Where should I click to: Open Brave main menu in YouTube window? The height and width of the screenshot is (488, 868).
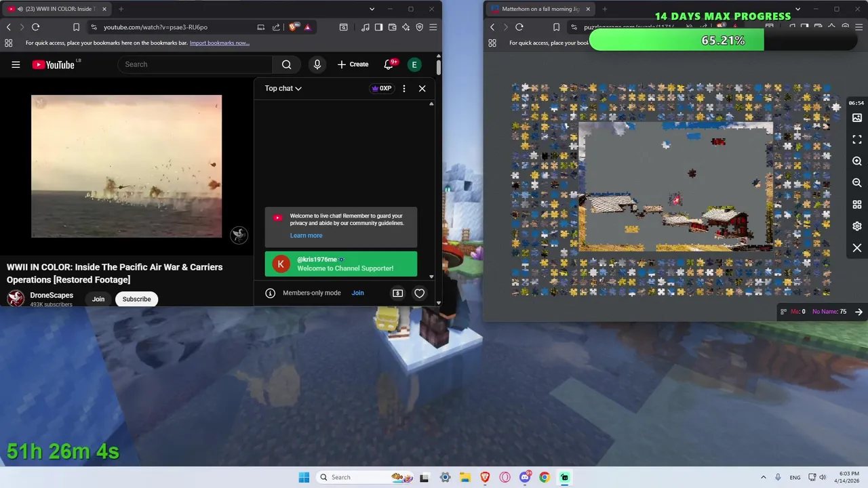click(x=433, y=27)
